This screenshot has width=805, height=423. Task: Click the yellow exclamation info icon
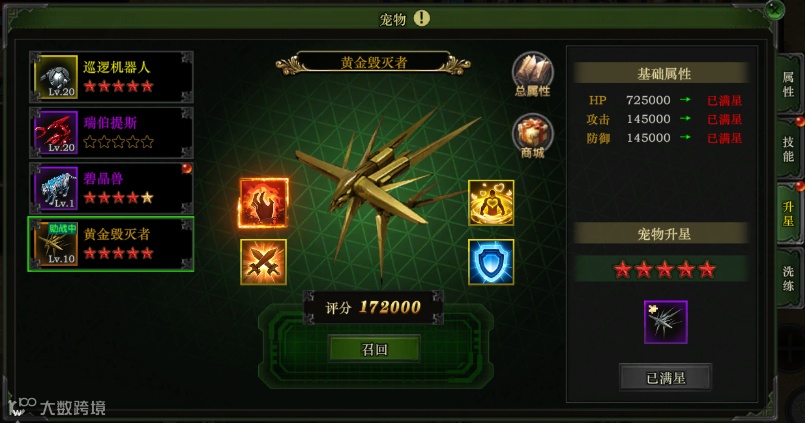click(x=421, y=18)
